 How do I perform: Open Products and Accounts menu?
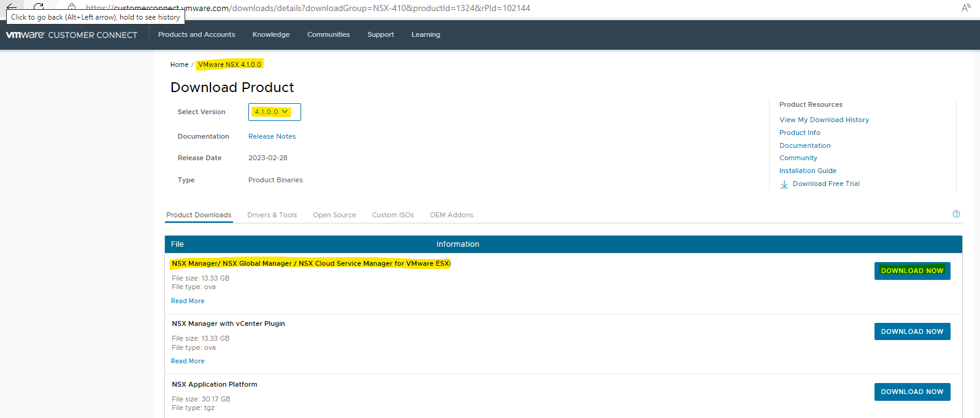tap(196, 35)
